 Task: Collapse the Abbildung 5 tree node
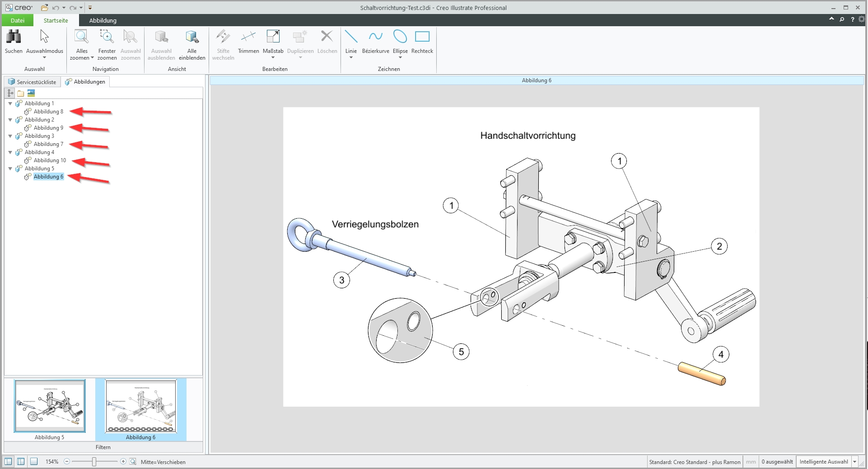[11, 169]
